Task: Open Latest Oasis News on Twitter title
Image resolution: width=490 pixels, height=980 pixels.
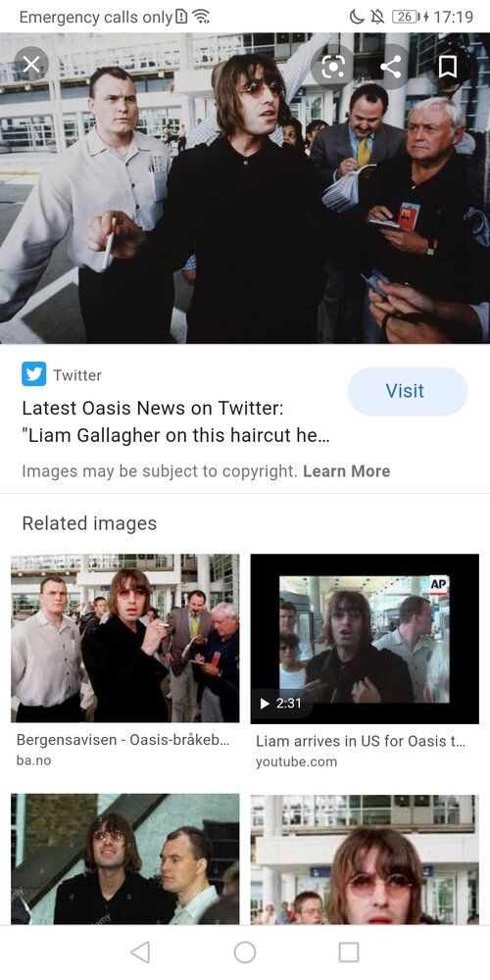Action: pos(176,421)
